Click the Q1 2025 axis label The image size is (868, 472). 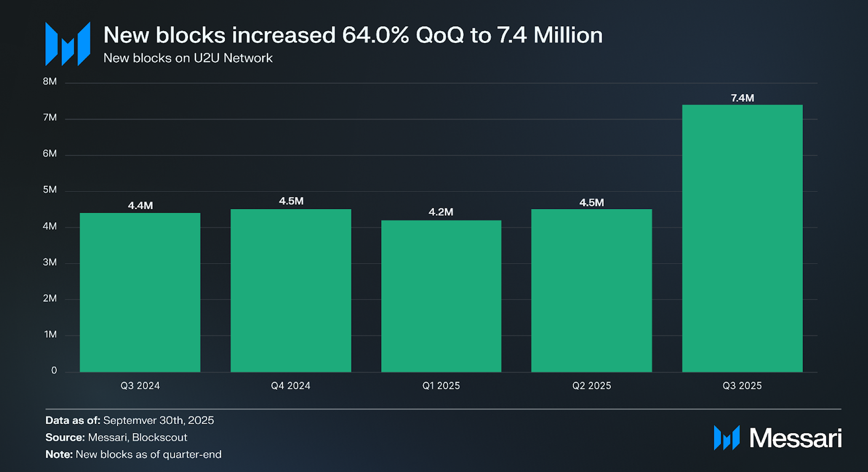441,385
